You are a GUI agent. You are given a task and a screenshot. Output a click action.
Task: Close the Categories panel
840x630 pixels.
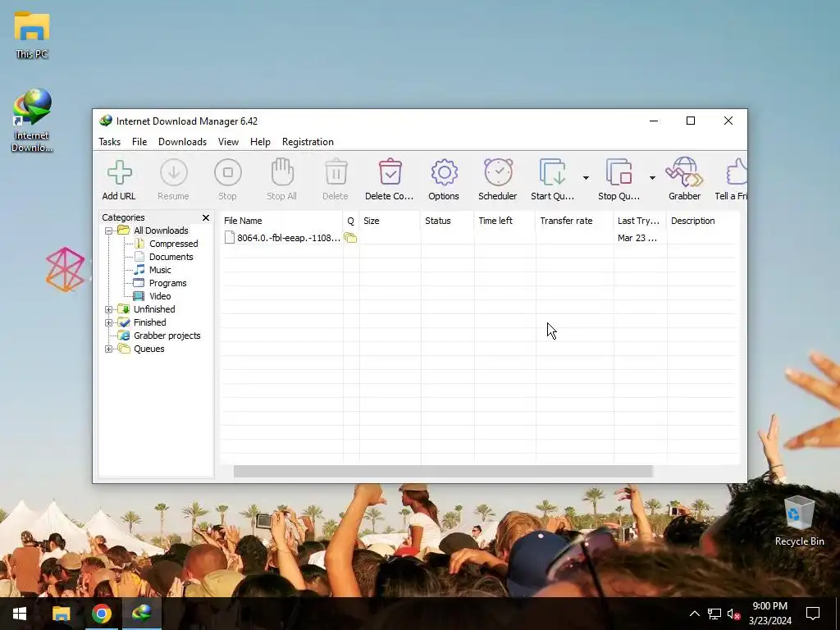point(206,217)
